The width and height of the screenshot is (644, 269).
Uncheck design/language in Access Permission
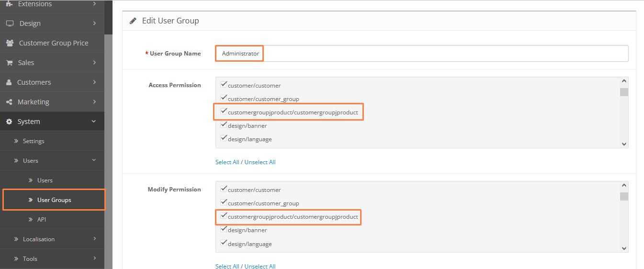223,138
